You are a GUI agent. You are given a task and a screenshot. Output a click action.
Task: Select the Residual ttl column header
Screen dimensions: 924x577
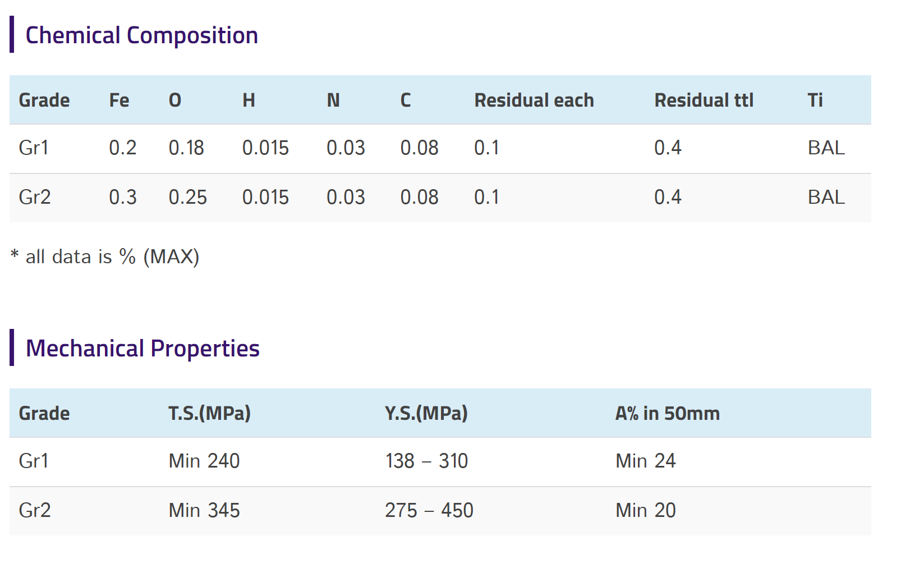pyautogui.click(x=704, y=100)
